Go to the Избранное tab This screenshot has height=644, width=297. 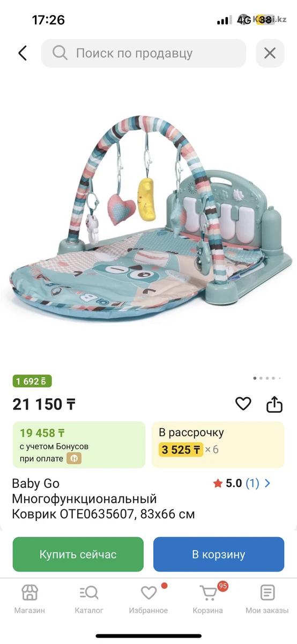[148, 599]
